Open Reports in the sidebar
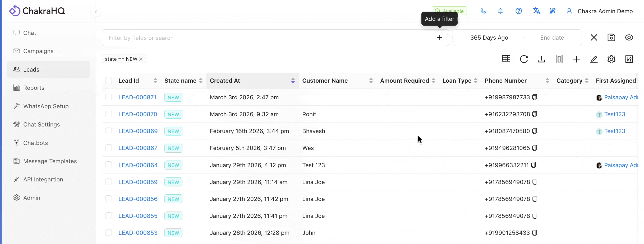The image size is (644, 244). 34,88
